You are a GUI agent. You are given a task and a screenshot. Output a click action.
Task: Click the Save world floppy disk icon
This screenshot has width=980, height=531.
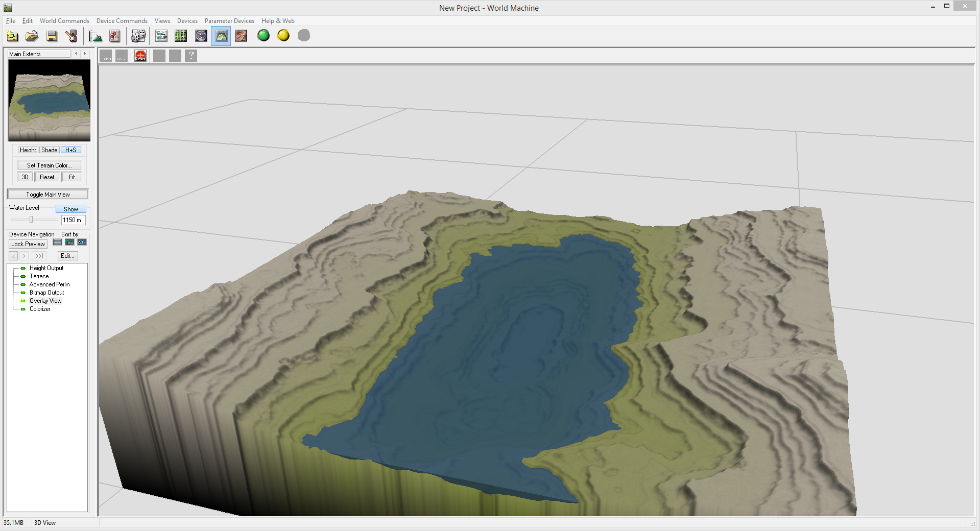(52, 36)
